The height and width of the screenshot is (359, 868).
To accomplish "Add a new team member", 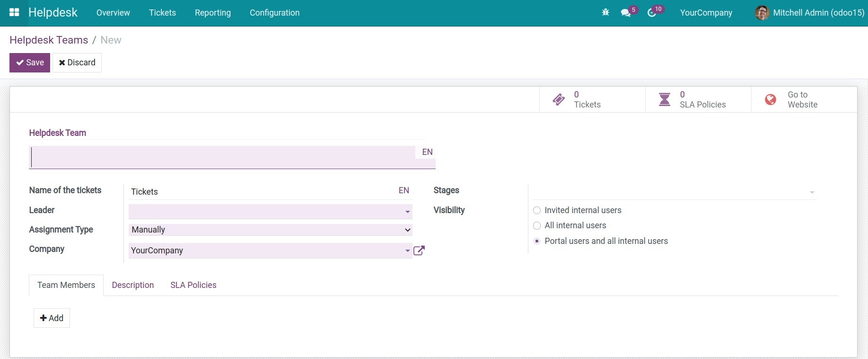I will 52,318.
